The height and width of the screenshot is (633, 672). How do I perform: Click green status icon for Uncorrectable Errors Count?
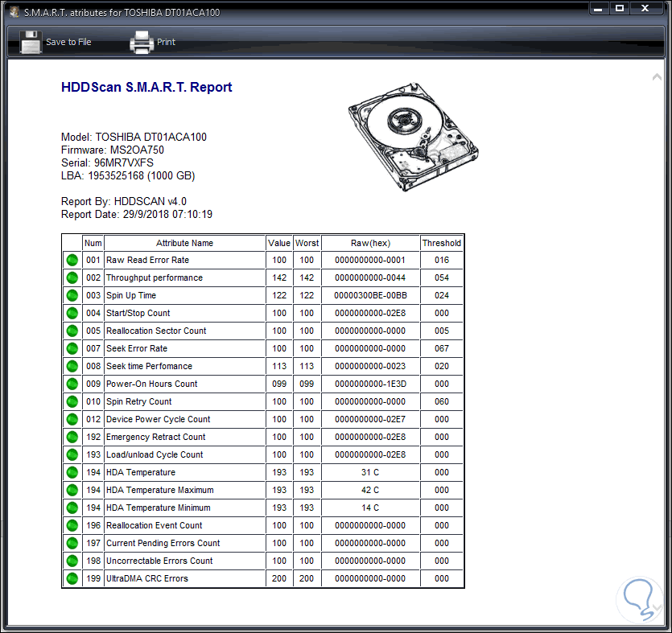click(x=72, y=561)
